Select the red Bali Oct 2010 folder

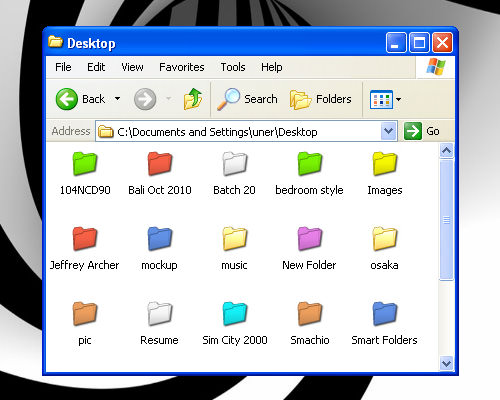tap(160, 164)
